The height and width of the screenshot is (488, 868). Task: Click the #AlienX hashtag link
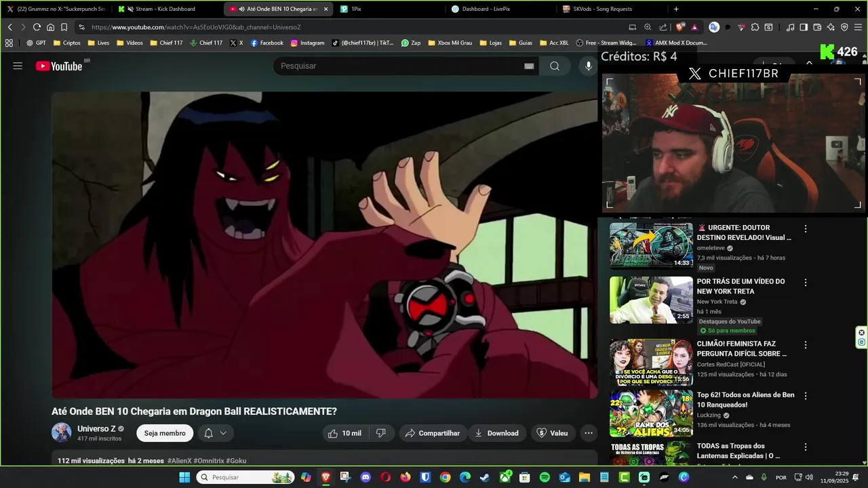point(179,461)
